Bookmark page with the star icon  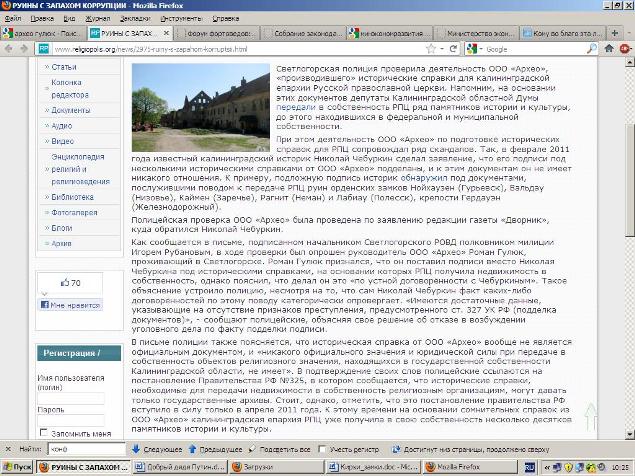pyautogui.click(x=431, y=49)
